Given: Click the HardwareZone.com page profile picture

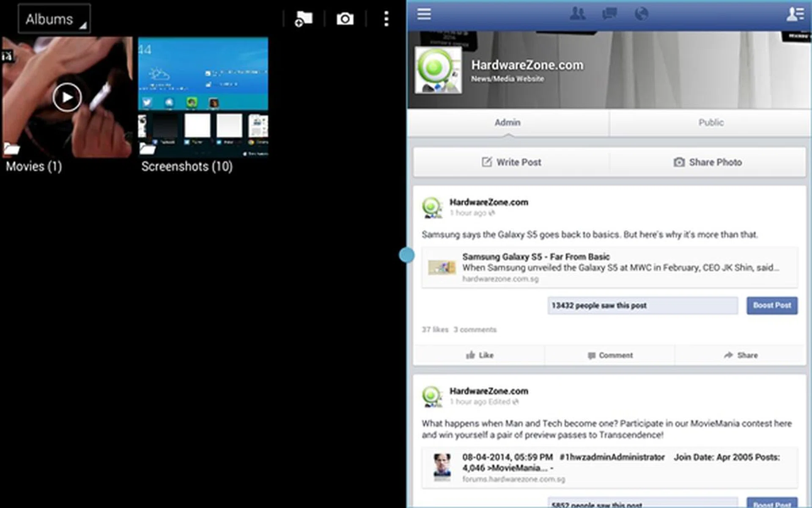Looking at the screenshot, I should (x=438, y=70).
